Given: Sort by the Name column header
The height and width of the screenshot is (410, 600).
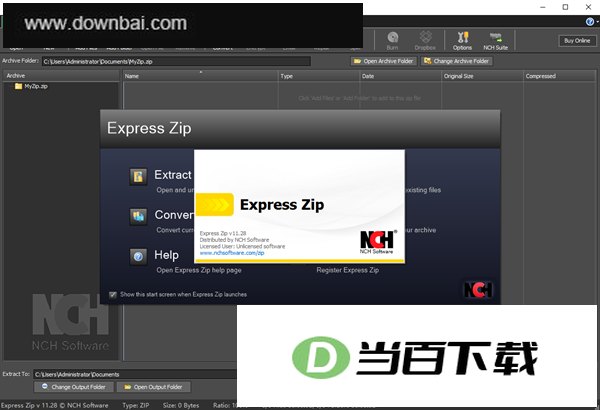Looking at the screenshot, I should tap(201, 76).
